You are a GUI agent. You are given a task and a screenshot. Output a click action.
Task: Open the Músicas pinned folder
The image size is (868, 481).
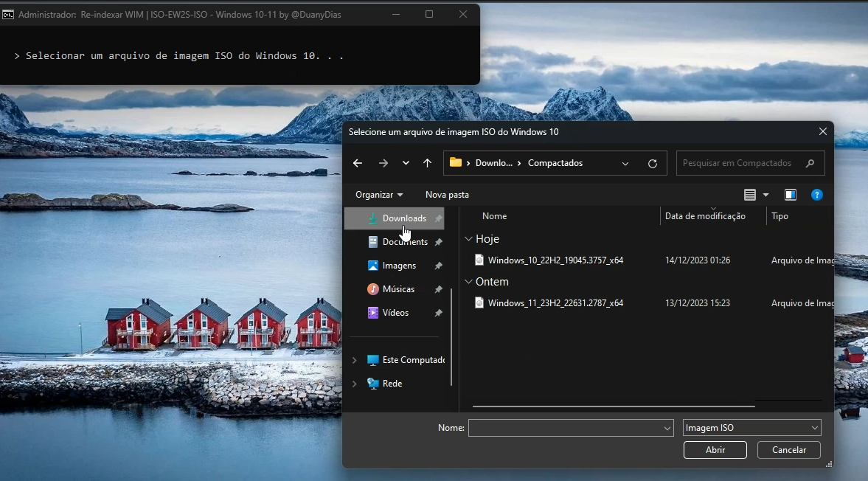click(398, 288)
